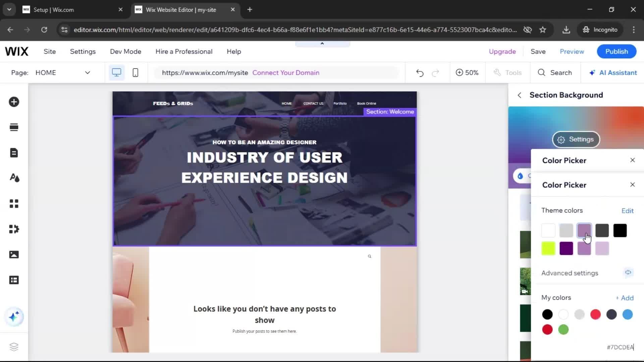Open the Site Design sidebar icon
The width and height of the screenshot is (644, 362).
click(14, 178)
